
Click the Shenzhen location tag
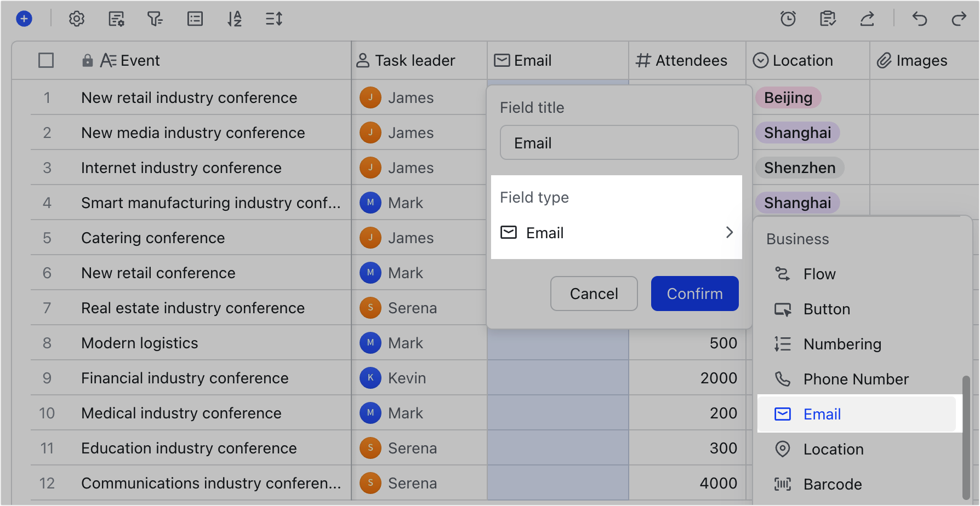click(800, 168)
